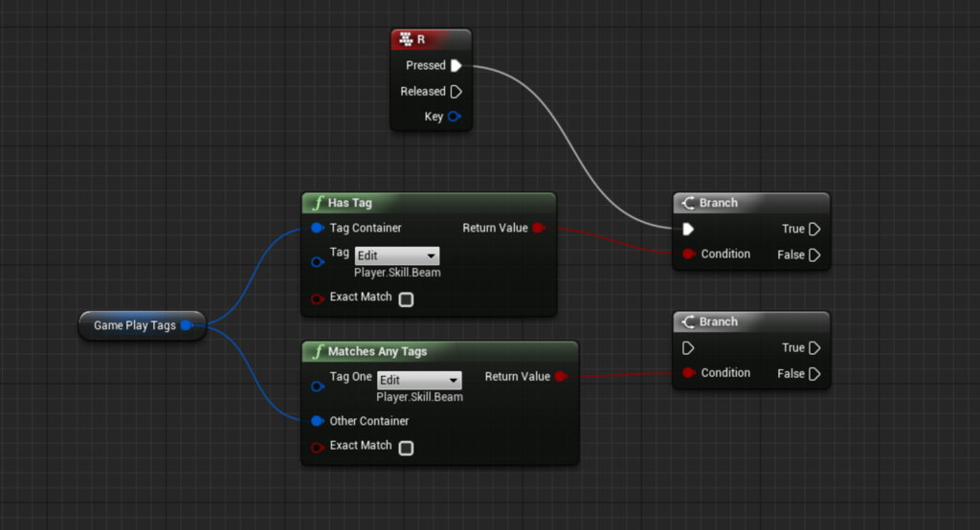
Task: Click the connected exec input pin of upper Branch
Action: [688, 229]
